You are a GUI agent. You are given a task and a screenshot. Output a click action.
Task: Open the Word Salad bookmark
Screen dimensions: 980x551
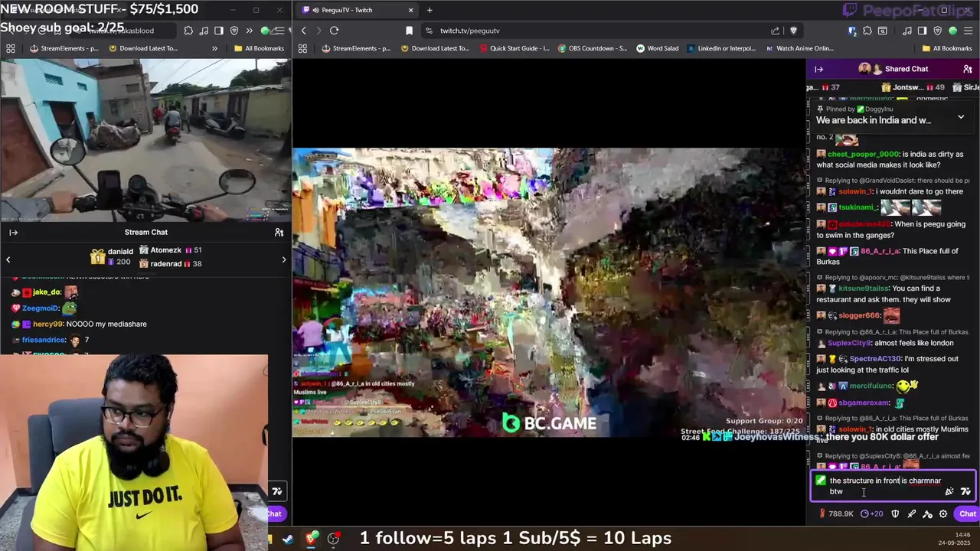click(x=658, y=48)
